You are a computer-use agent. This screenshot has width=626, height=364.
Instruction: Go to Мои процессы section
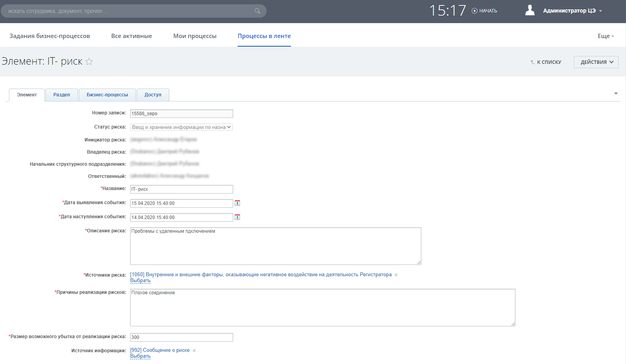click(195, 36)
